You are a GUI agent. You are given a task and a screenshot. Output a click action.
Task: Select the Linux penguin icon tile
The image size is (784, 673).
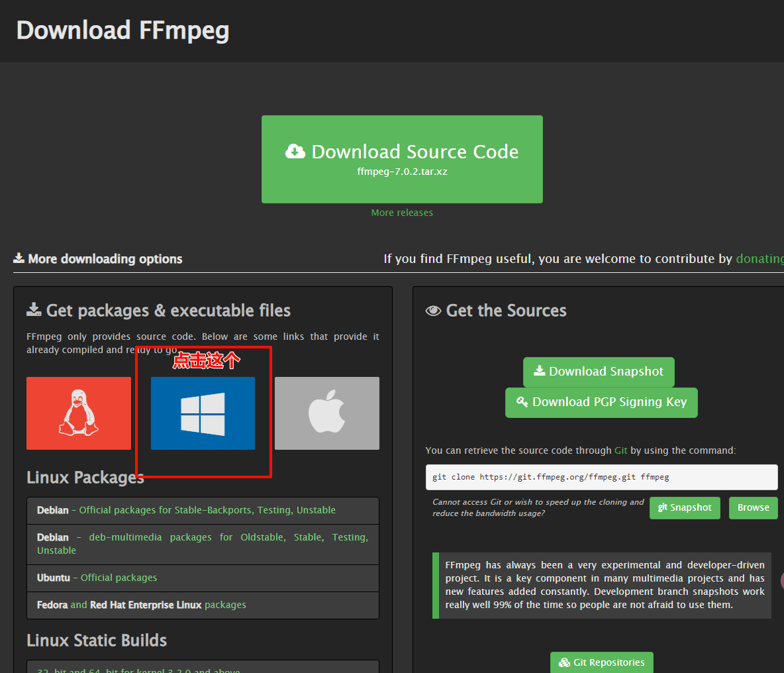tap(79, 413)
